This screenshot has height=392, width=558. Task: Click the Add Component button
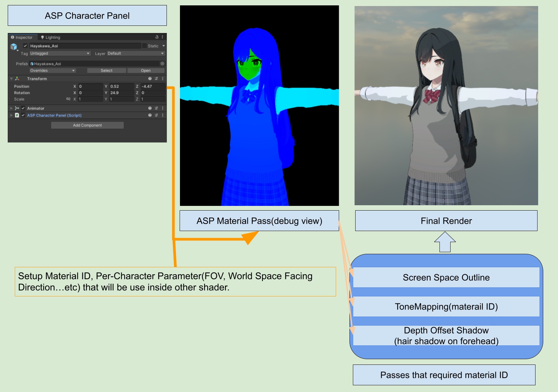87,125
